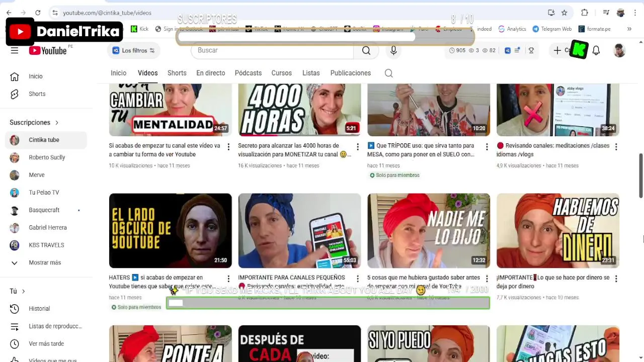Go to the YouTube logo home
This screenshot has height=362, width=644.
tap(48, 50)
